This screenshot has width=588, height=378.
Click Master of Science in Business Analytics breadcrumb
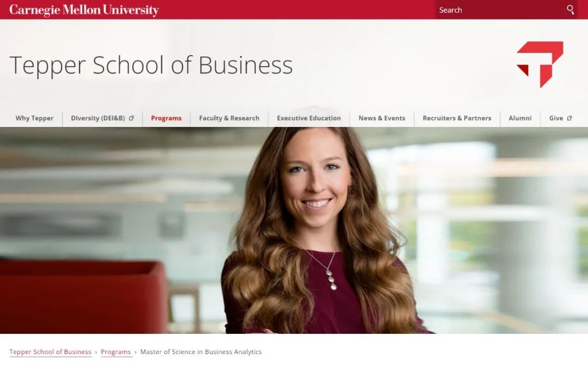[200, 352]
